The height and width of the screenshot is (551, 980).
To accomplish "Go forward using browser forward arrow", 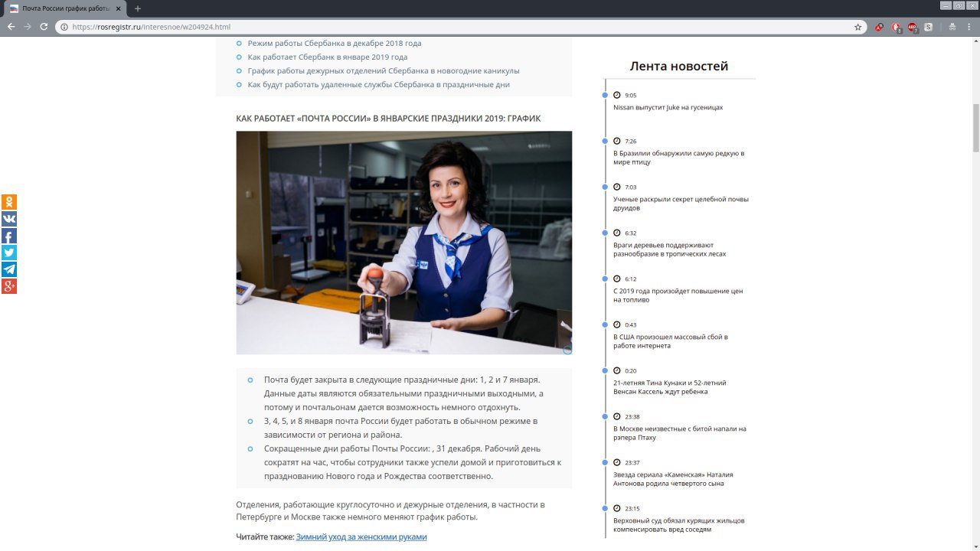I will (28, 27).
